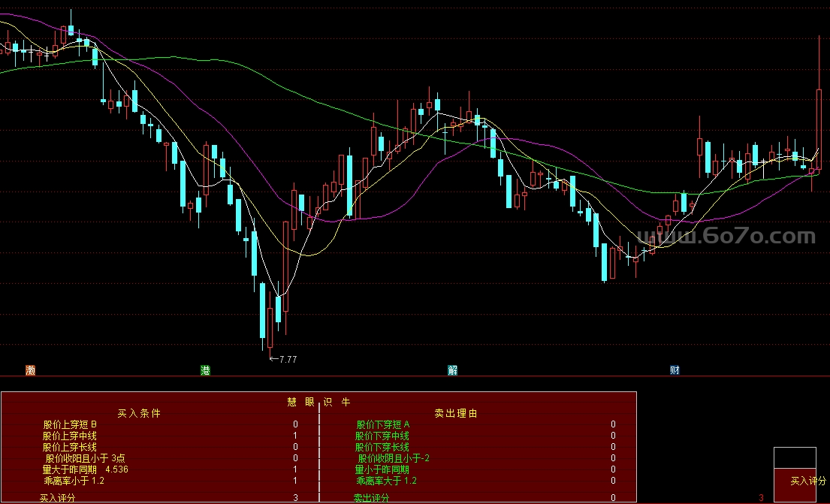Screen dimensions: 830x504
Task: Click the 股价下穿短 A sell reason
Action: (x=382, y=424)
